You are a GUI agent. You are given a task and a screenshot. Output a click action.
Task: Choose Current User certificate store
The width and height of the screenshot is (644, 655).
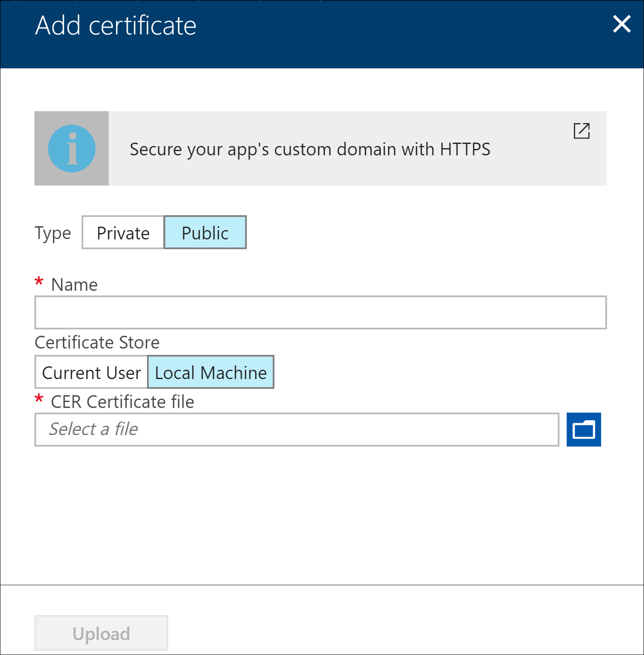[91, 372]
